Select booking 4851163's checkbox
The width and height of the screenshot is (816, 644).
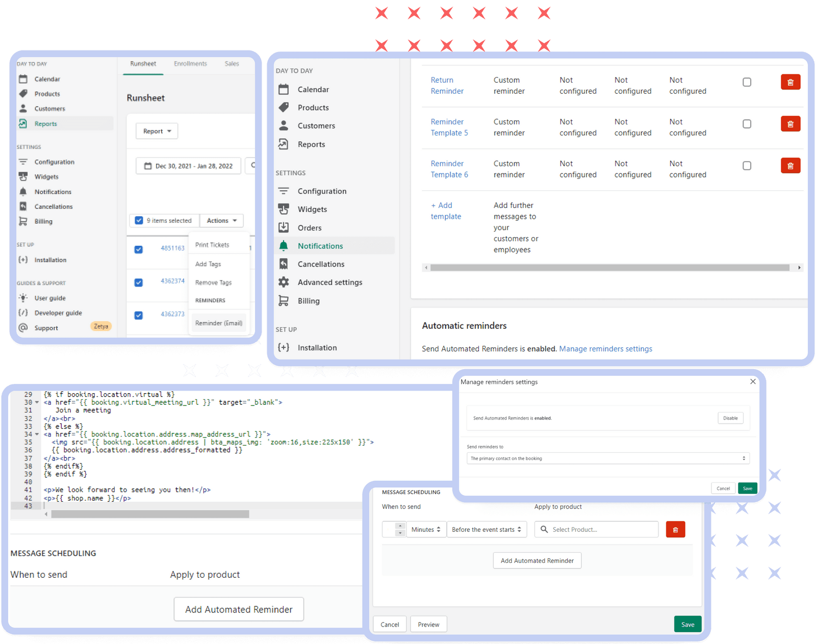coord(139,249)
